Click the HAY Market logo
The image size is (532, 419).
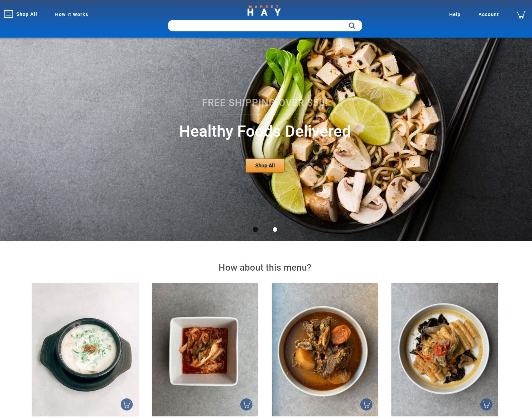tap(264, 11)
